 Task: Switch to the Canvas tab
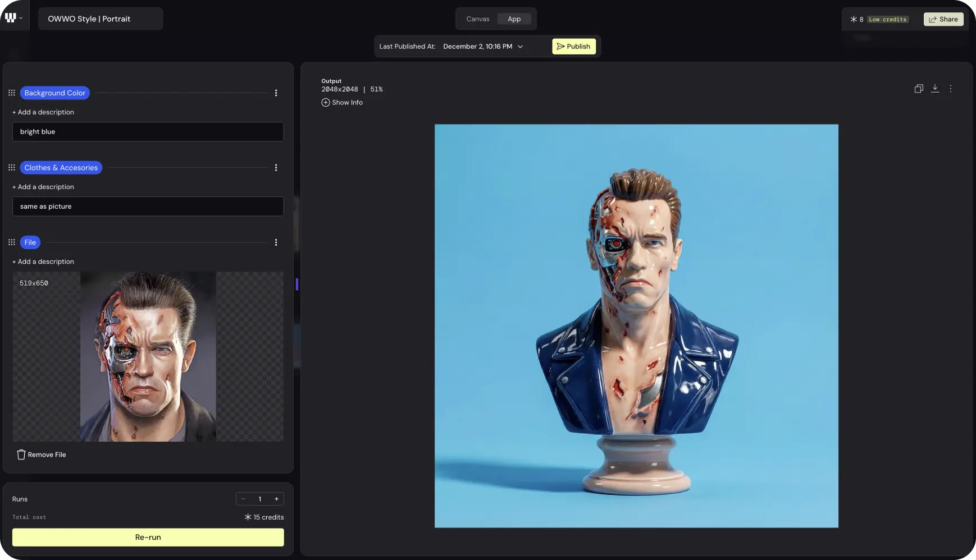pos(477,19)
